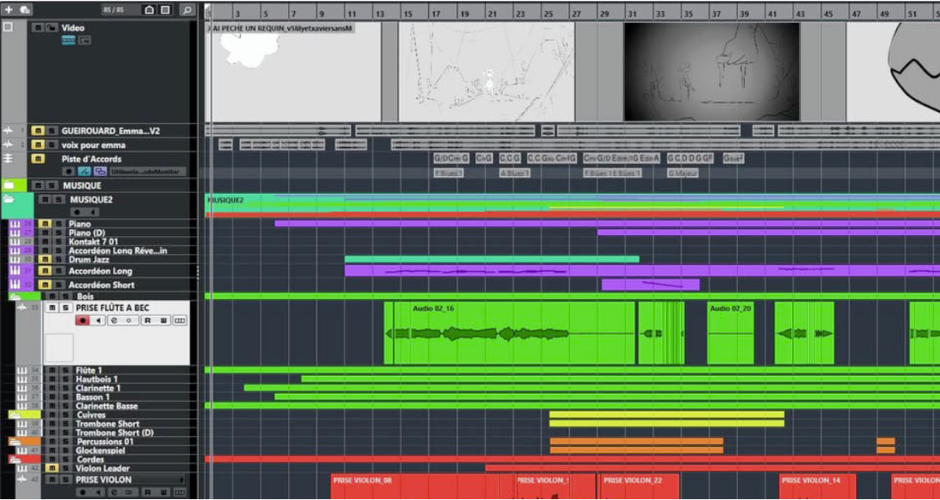Toggle monitor speaker on PRISE FLÛTE A BEC
This screenshot has height=500, width=940.
click(98, 320)
